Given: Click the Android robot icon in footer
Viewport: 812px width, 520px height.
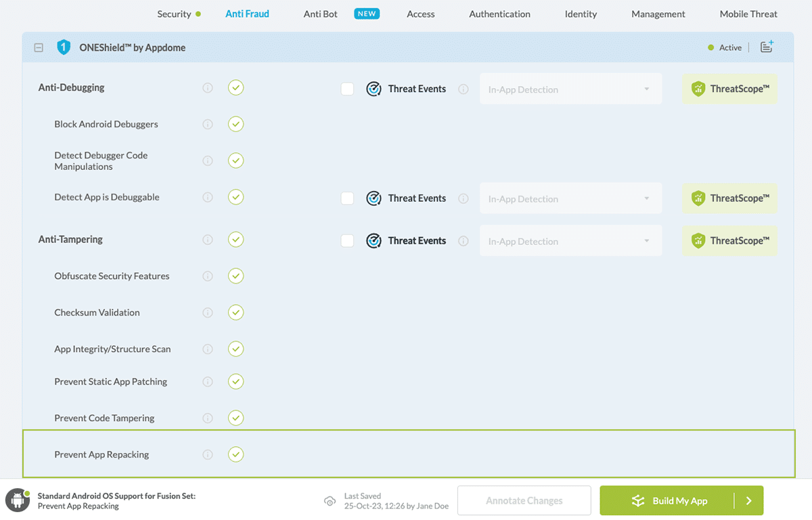Looking at the screenshot, I should pyautogui.click(x=17, y=500).
